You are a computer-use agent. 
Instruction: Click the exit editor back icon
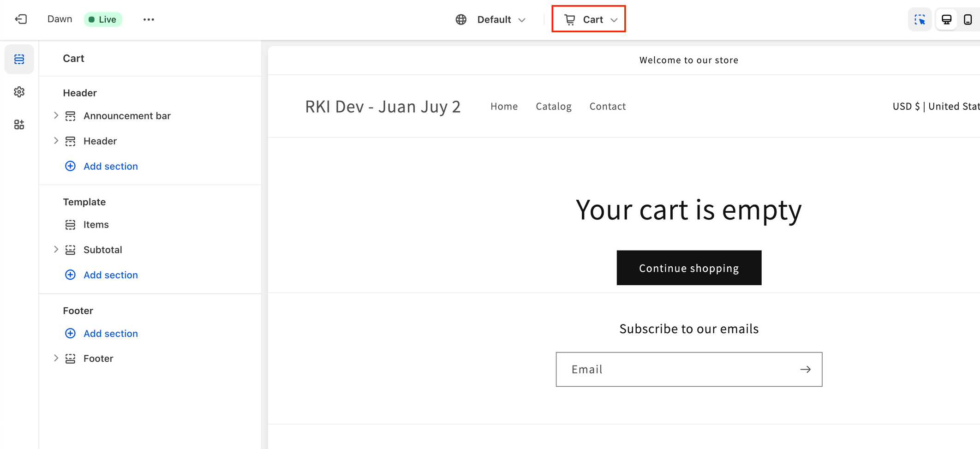coord(21,19)
